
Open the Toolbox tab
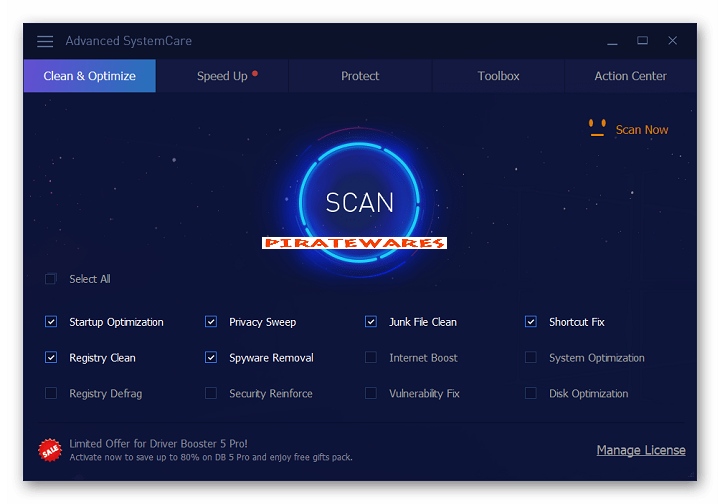pos(498,76)
